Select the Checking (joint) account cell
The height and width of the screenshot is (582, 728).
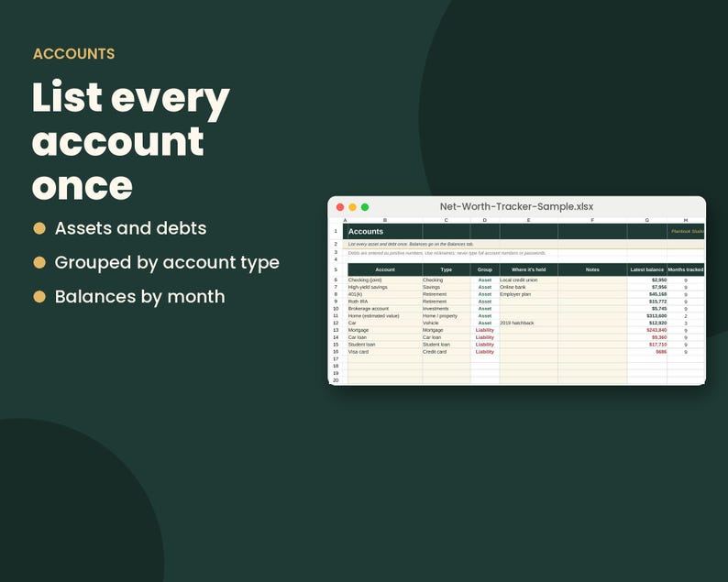pos(385,280)
